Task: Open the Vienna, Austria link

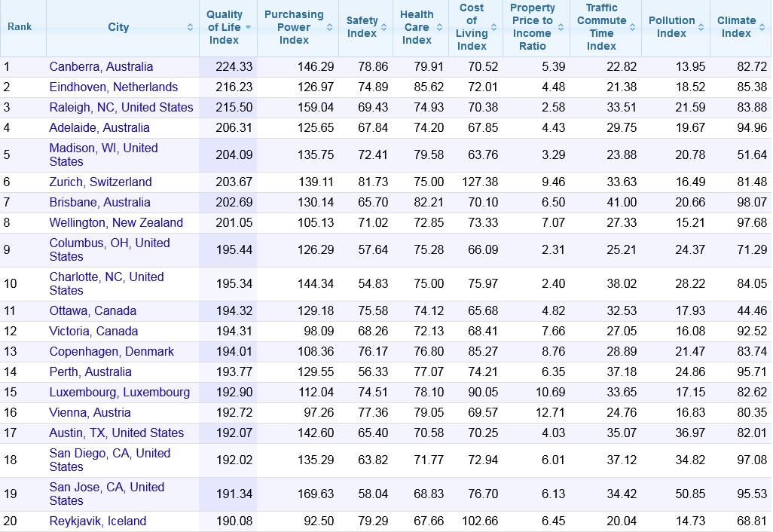Action: [90, 413]
